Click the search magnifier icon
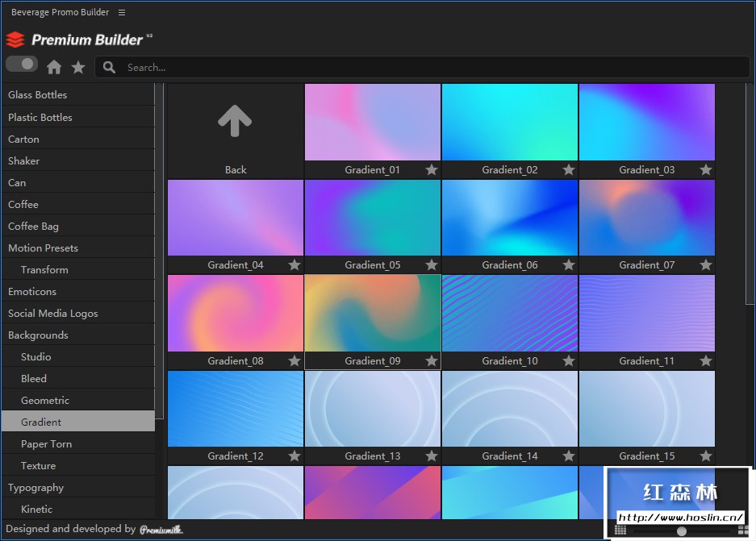The height and width of the screenshot is (541, 756). coord(110,67)
